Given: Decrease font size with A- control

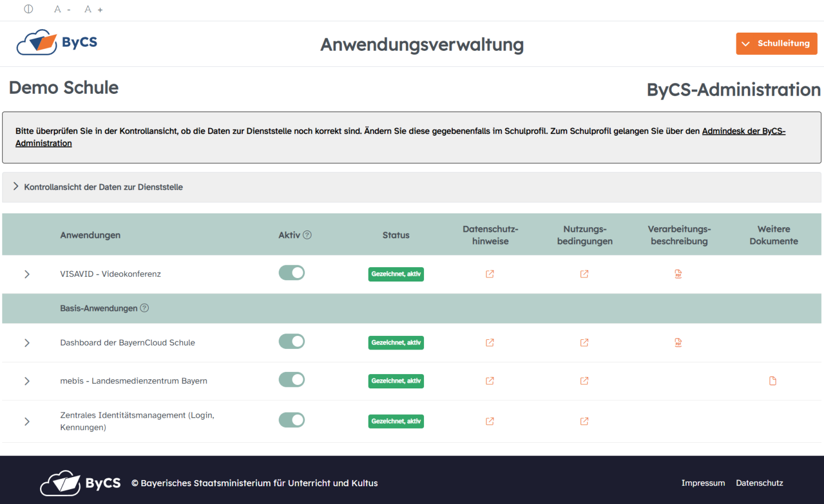Looking at the screenshot, I should (62, 9).
